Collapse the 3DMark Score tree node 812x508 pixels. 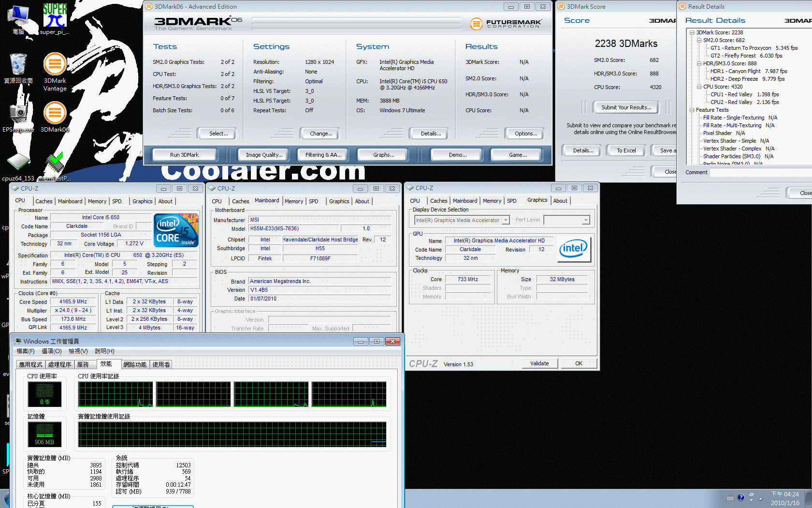pos(692,32)
